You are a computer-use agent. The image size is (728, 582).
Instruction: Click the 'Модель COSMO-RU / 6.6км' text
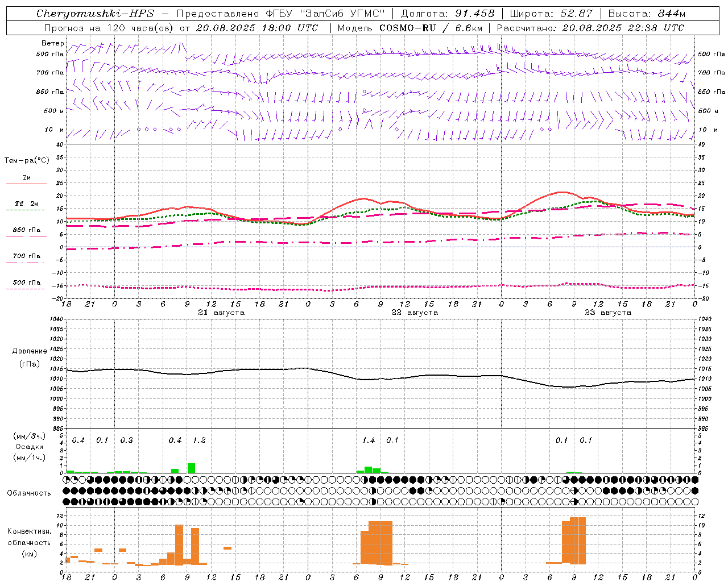pos(410,28)
